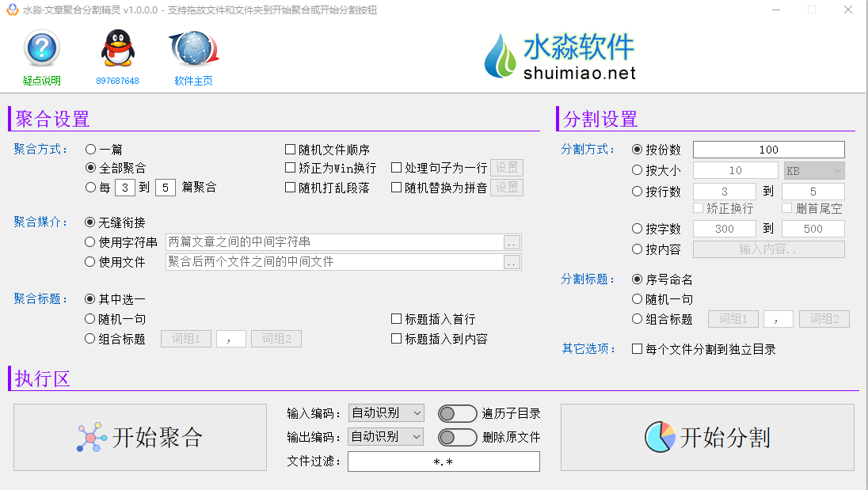This screenshot has width=868, height=490.
Task: Start splitting with 开始分割 button
Action: (x=707, y=438)
